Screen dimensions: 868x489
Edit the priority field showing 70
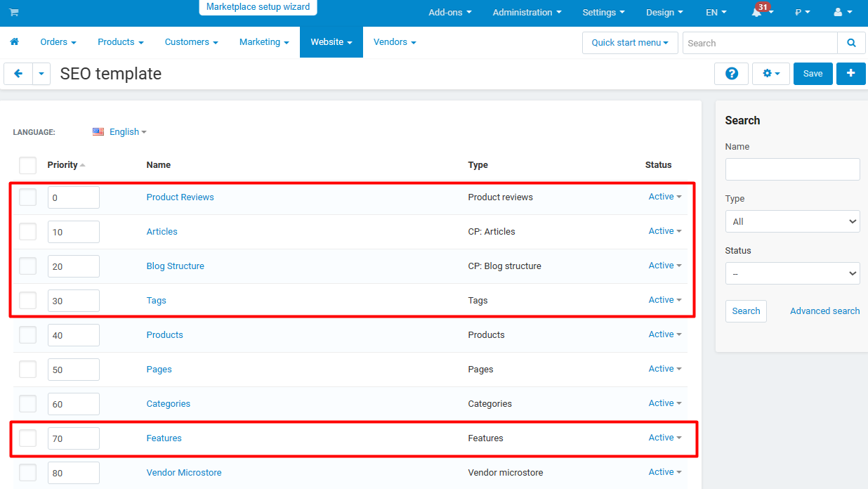coord(74,438)
